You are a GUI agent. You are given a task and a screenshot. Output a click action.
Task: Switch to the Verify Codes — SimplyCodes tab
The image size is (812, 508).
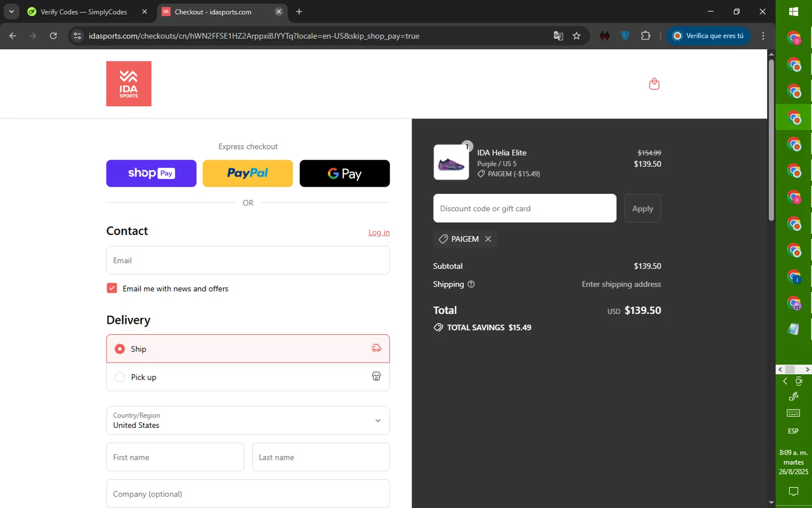click(x=84, y=11)
